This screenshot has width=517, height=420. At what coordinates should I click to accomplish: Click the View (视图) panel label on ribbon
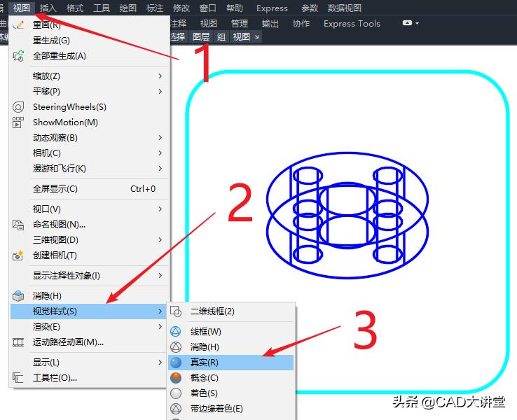point(242,36)
